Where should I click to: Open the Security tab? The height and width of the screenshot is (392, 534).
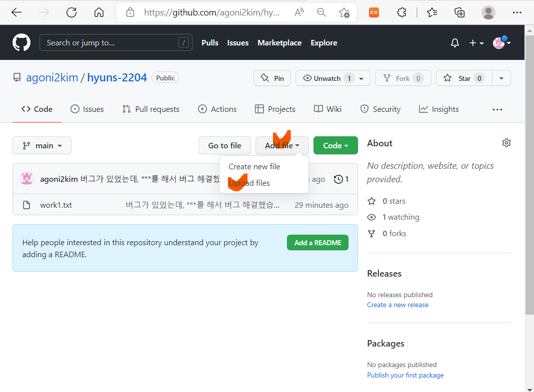(380, 109)
